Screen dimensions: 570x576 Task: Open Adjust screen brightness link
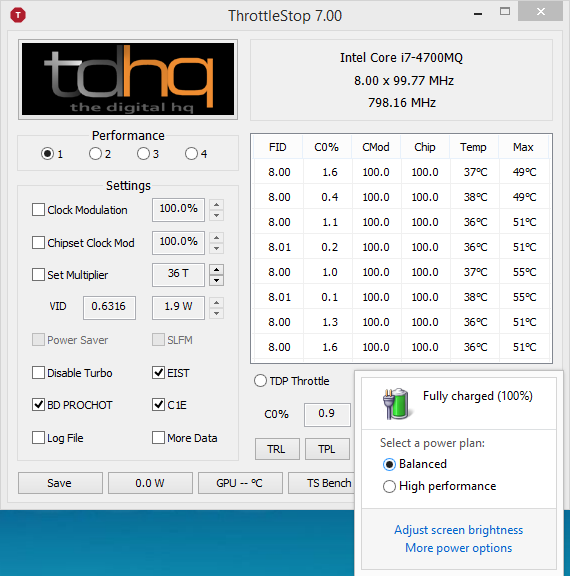point(458,530)
